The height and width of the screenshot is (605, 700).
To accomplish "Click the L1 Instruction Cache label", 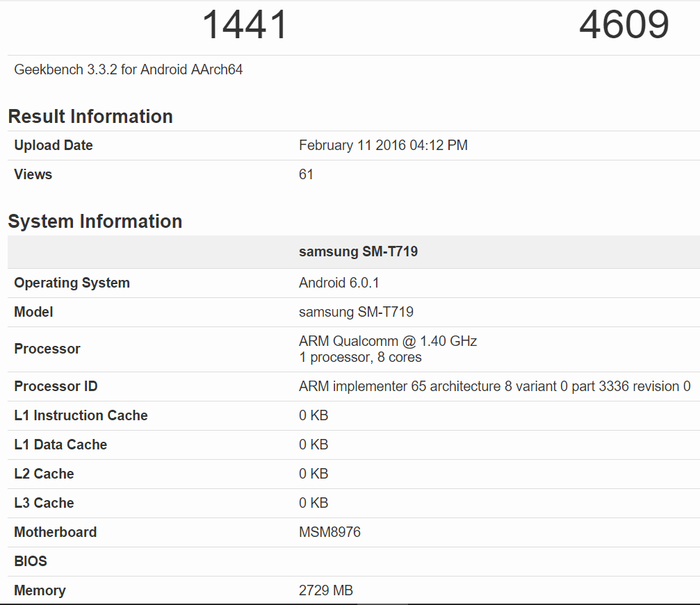I will click(x=81, y=415).
